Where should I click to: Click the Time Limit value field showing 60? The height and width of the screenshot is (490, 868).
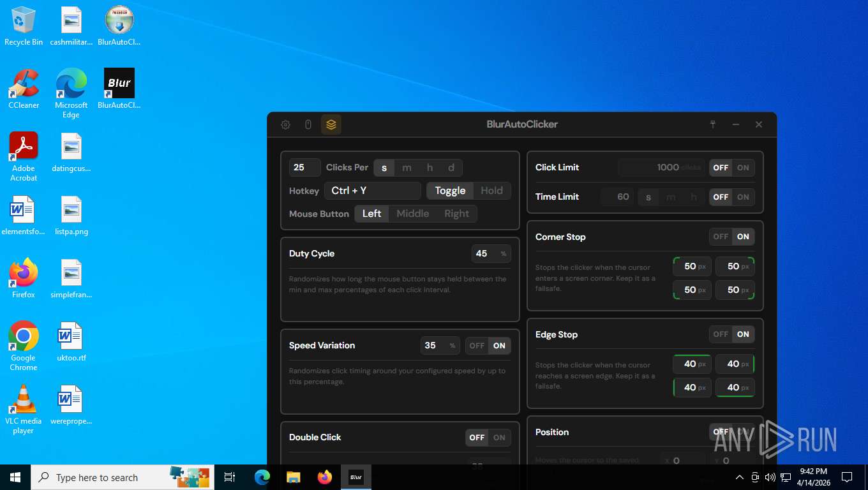(x=617, y=197)
